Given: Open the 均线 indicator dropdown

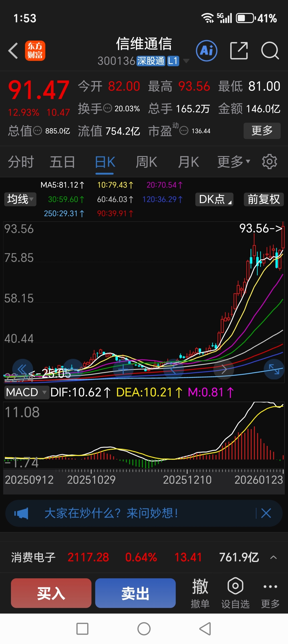Looking at the screenshot, I should coord(20,199).
